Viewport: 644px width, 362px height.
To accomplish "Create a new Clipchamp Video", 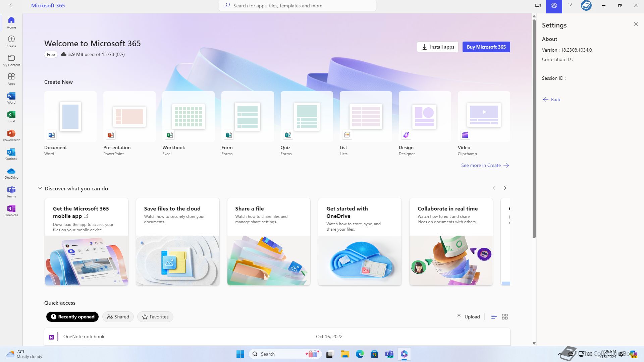I will [x=484, y=124].
